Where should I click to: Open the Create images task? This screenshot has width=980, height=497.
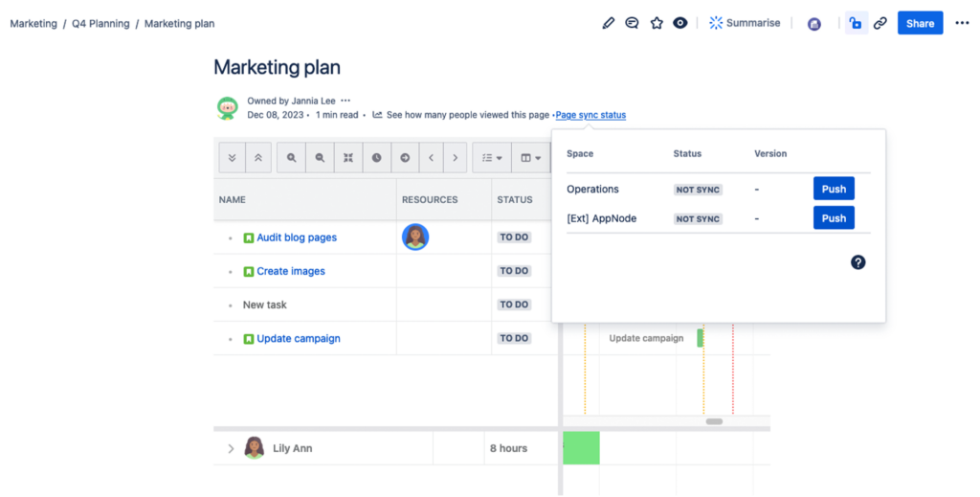[x=291, y=271]
